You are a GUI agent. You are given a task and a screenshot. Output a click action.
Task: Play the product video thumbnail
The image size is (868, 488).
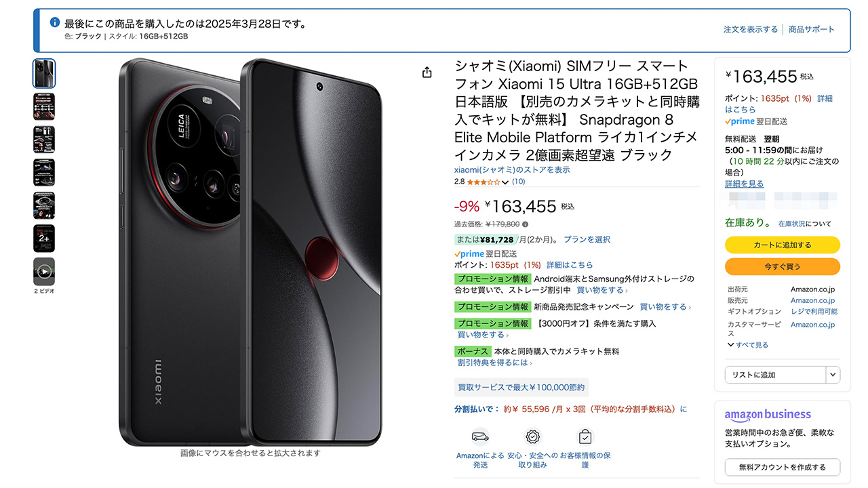pyautogui.click(x=44, y=272)
